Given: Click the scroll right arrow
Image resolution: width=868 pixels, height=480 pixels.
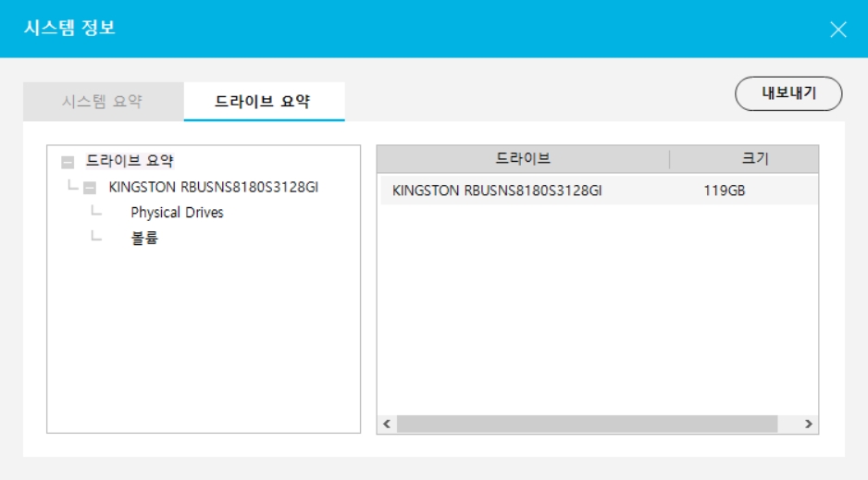Looking at the screenshot, I should 809,425.
